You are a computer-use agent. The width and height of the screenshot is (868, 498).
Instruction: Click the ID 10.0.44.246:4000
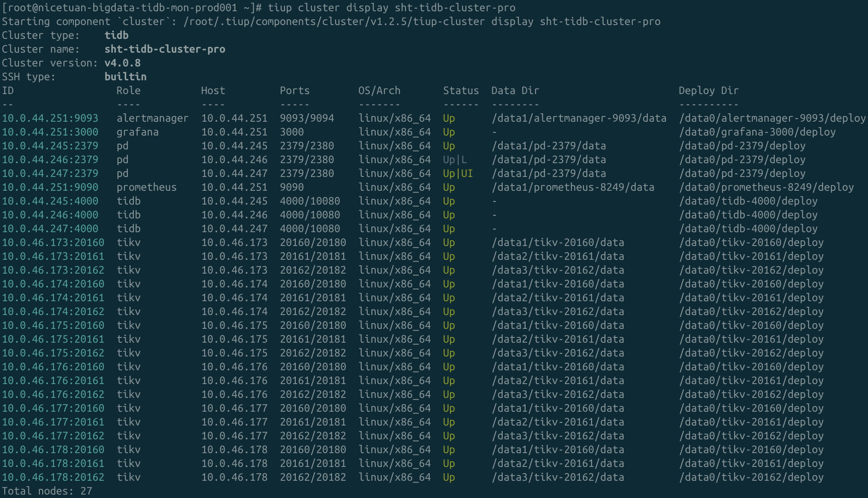point(50,215)
